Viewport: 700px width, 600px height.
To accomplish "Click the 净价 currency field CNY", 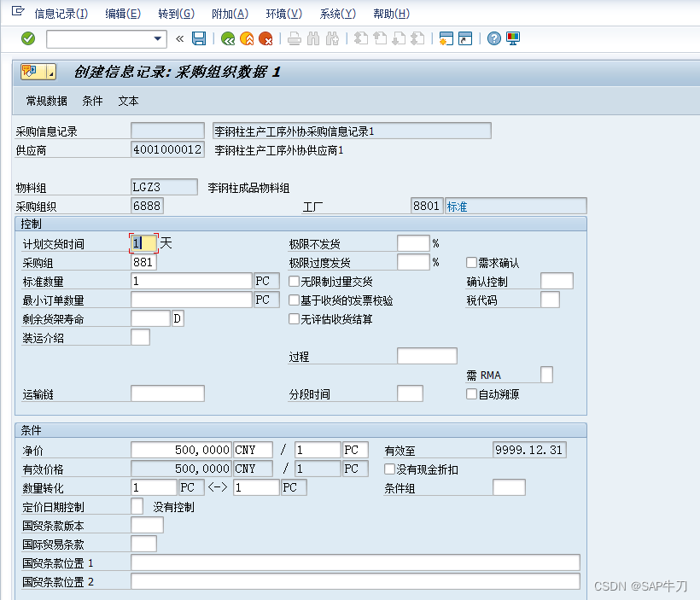I will coord(253,450).
